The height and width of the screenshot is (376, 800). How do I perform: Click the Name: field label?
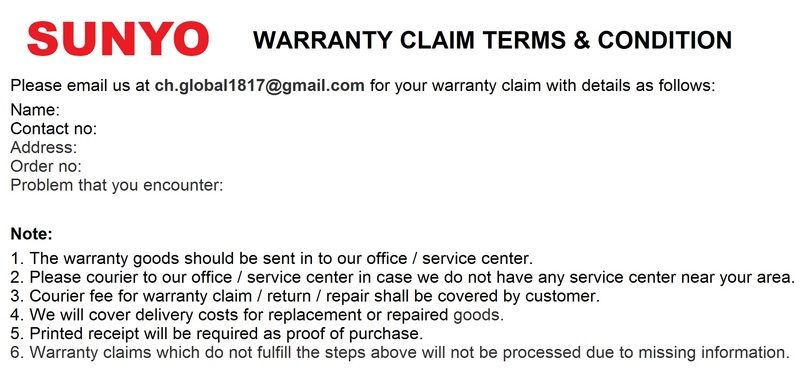tap(35, 110)
